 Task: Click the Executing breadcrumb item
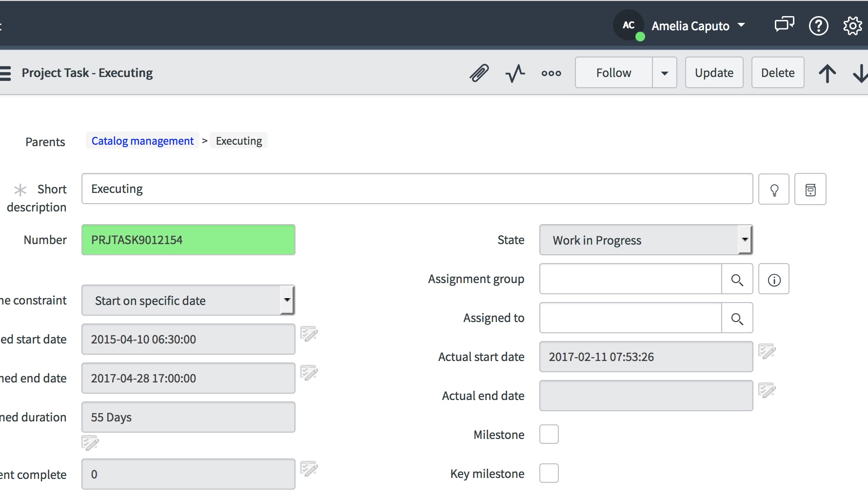(239, 141)
